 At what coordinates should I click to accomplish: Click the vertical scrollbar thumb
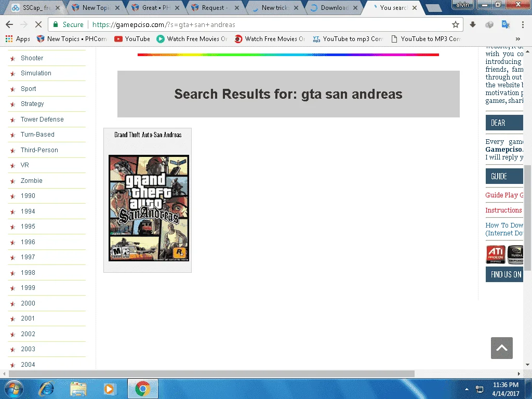click(528, 218)
